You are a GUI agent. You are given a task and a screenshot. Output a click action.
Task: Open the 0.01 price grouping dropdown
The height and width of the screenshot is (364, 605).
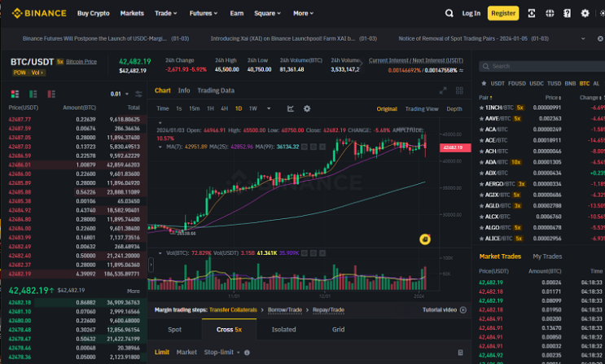coord(119,94)
